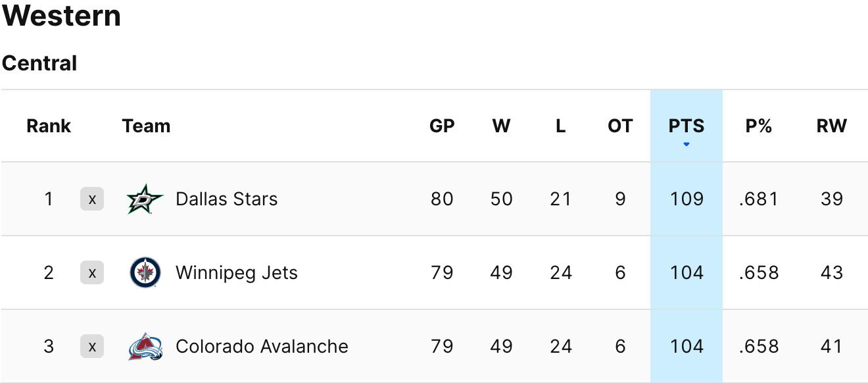Sort table by W column header
This screenshot has height=383, width=868.
[x=501, y=126]
